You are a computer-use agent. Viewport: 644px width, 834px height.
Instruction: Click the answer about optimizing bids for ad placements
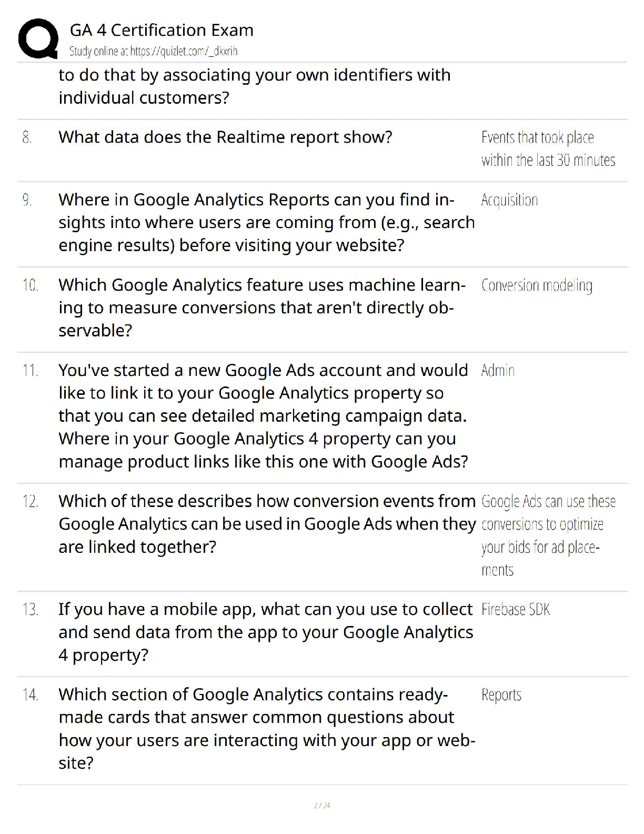[548, 535]
